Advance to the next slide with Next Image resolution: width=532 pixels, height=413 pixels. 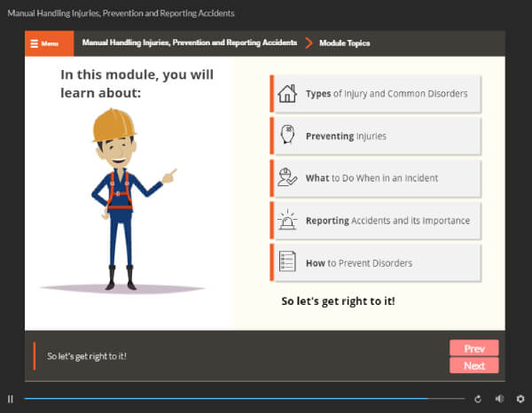coord(473,365)
